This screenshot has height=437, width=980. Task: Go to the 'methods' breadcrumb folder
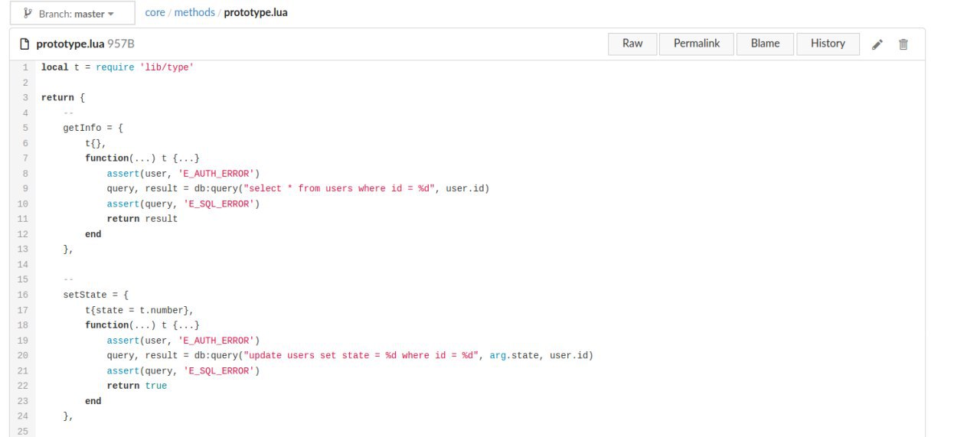click(x=194, y=13)
